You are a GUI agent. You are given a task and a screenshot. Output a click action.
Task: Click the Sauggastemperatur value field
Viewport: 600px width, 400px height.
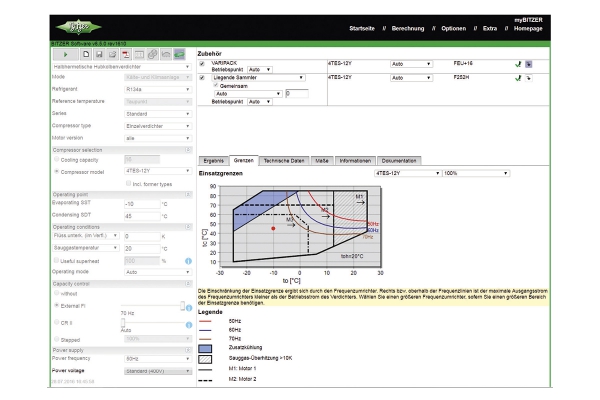(x=142, y=248)
